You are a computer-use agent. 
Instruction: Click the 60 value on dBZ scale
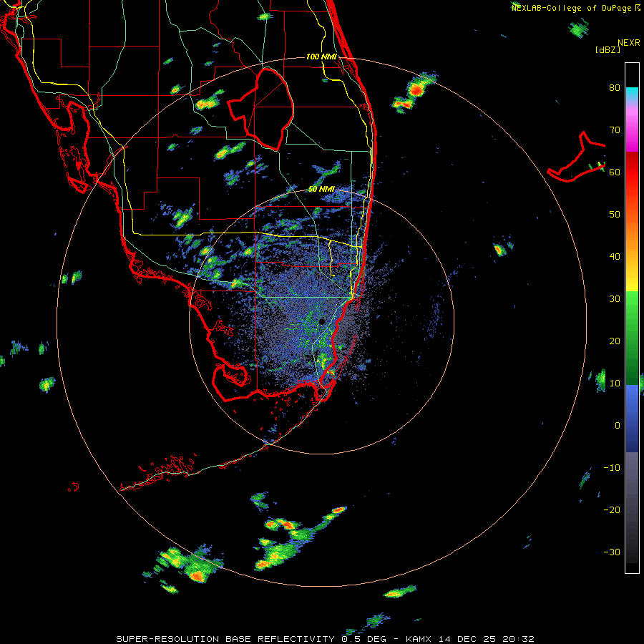tap(615, 172)
